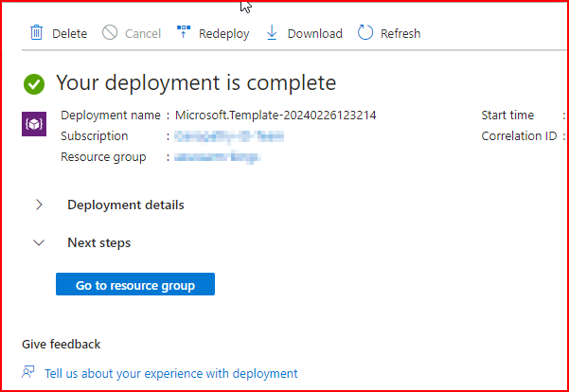The width and height of the screenshot is (569, 392).
Task: Click the purple template deployment cube icon
Action: point(34,124)
